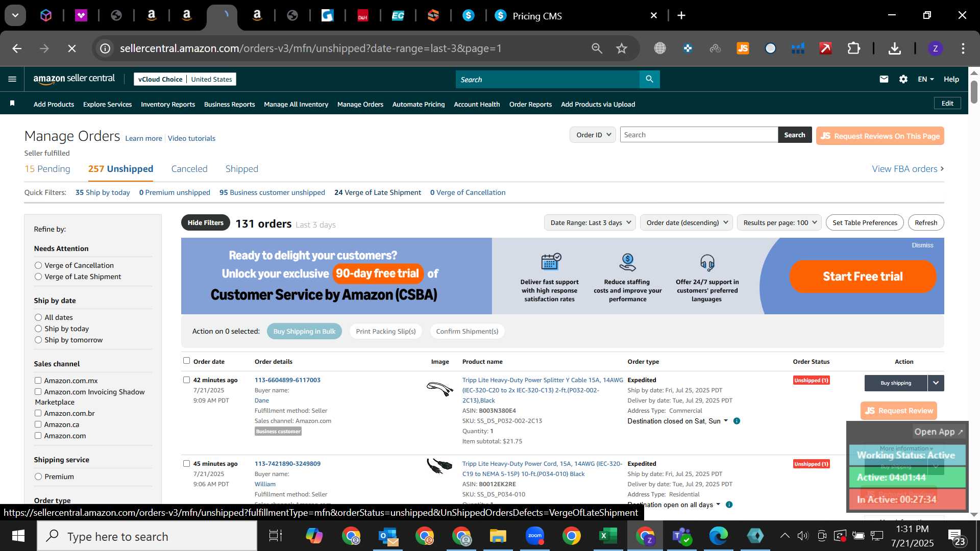Screen dimensions: 980x551
Task: Go back with the browser back arrow
Action: [17, 48]
